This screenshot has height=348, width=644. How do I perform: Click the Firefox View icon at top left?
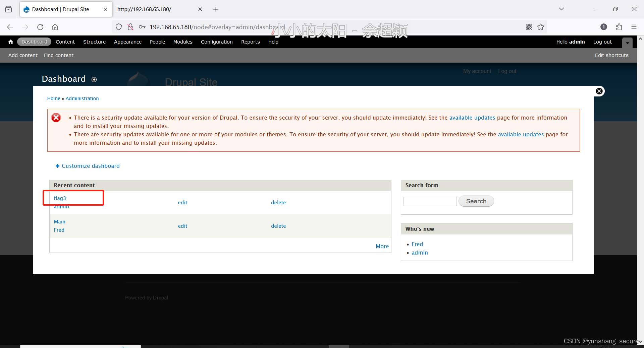pos(8,9)
